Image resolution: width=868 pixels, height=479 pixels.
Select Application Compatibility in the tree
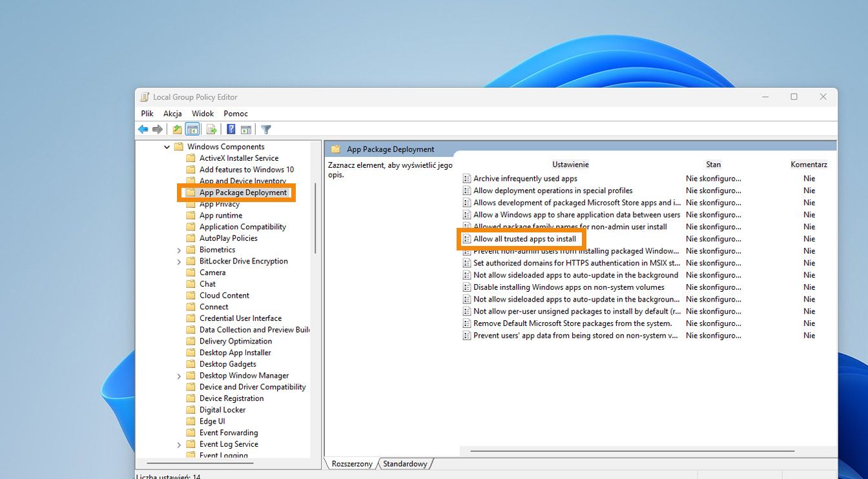243,227
